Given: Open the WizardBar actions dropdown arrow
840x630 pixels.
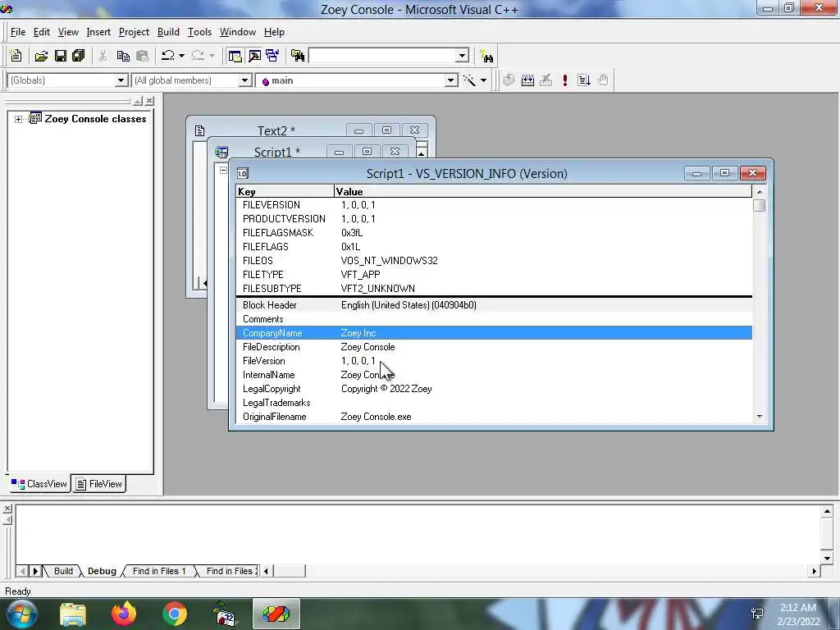Looking at the screenshot, I should 483,80.
